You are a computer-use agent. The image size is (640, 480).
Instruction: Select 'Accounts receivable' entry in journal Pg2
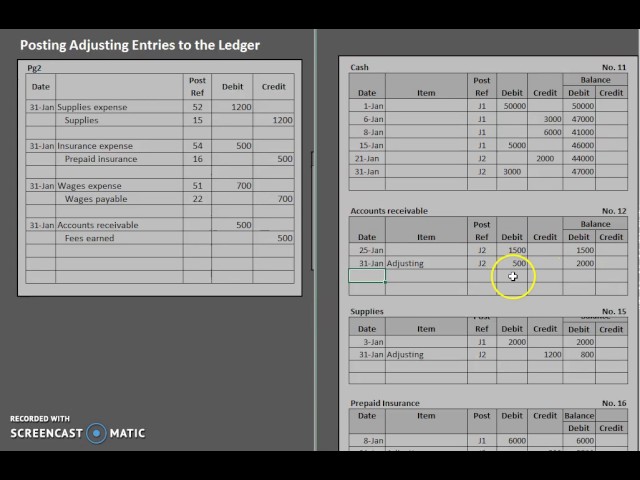(x=119, y=225)
